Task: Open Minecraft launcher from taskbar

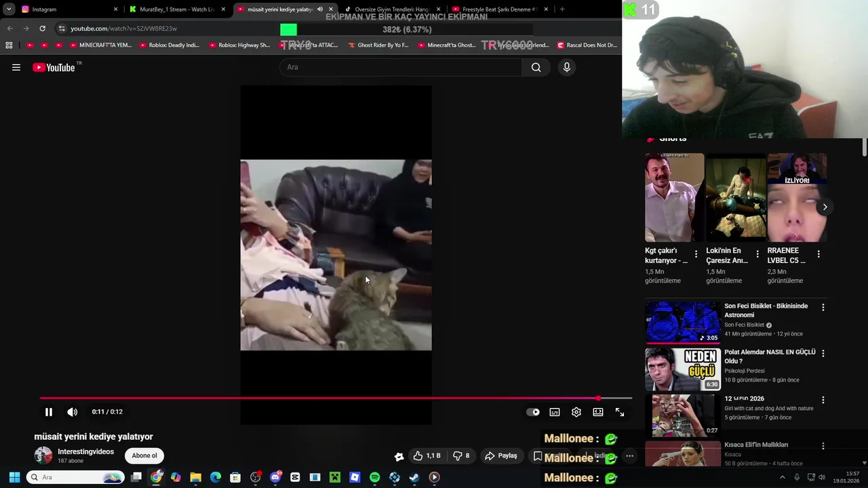Action: (335, 477)
